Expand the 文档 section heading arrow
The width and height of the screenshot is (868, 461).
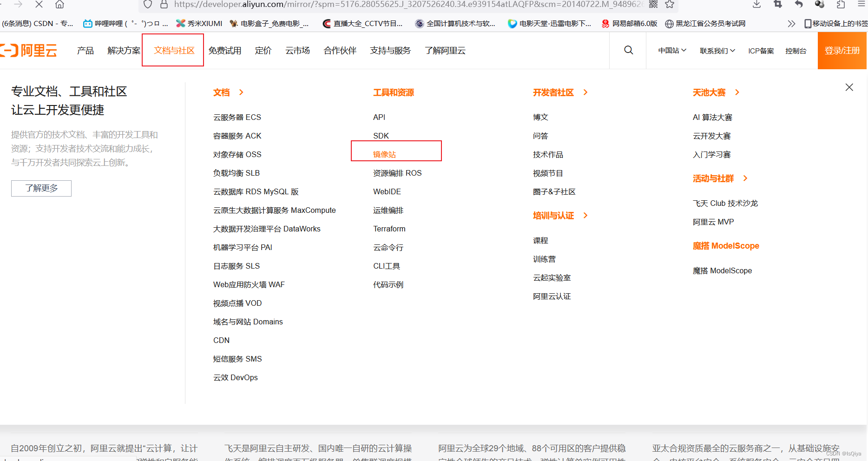click(241, 92)
